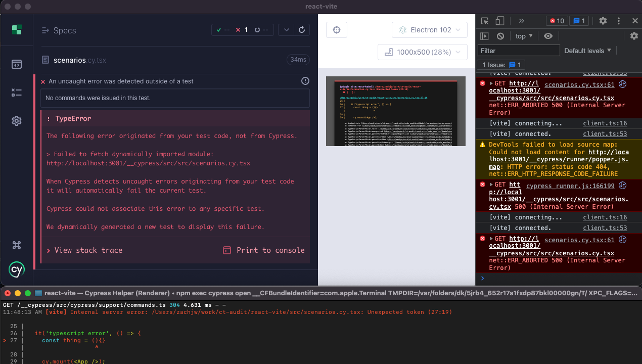Open keyboard shortcuts command-key icon
The width and height of the screenshot is (642, 364).
17,245
